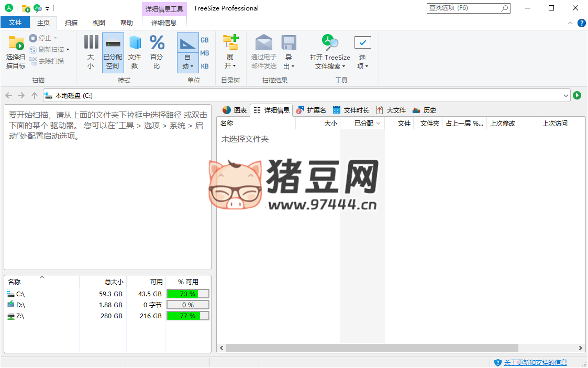Click the up one level arrow
This screenshot has height=368, width=588.
(x=35, y=95)
